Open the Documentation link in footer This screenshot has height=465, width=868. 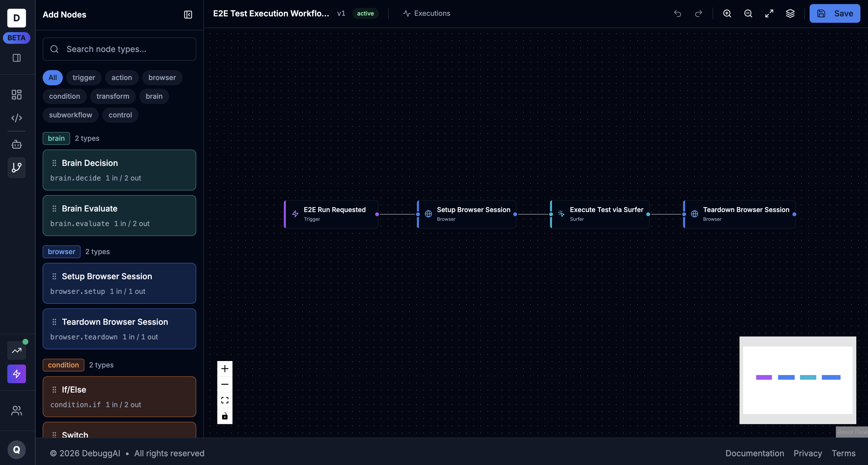pyautogui.click(x=754, y=453)
